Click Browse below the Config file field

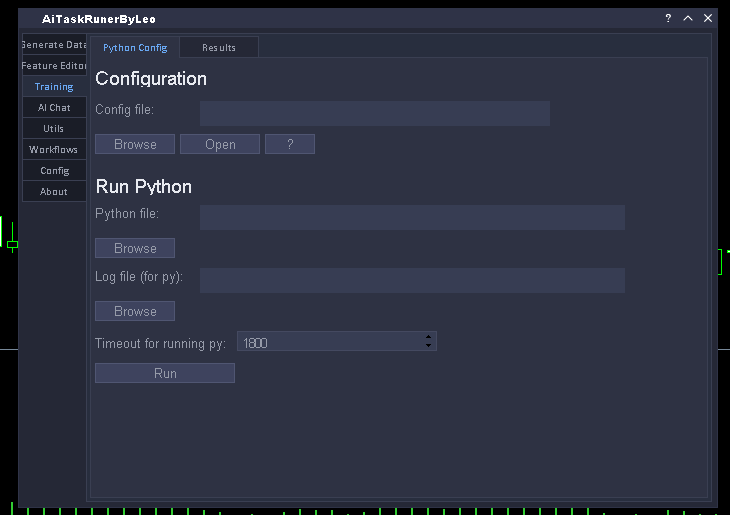(x=135, y=144)
